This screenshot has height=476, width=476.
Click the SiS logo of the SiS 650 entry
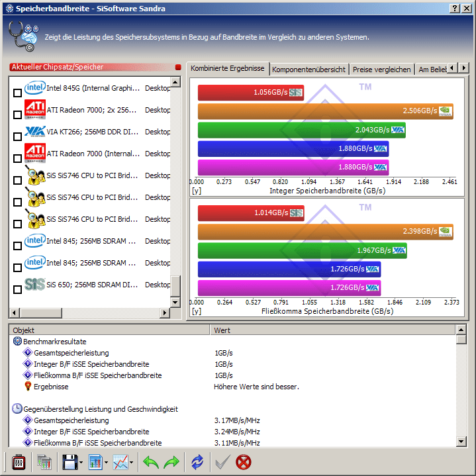pos(35,285)
